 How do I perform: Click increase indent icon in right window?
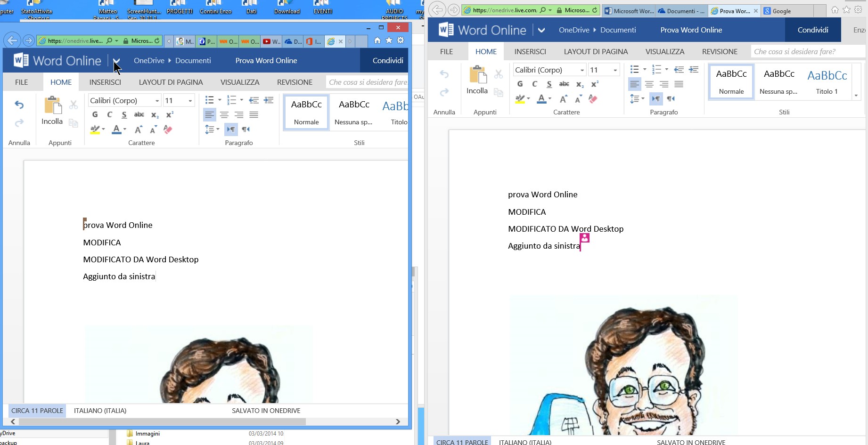(x=694, y=70)
